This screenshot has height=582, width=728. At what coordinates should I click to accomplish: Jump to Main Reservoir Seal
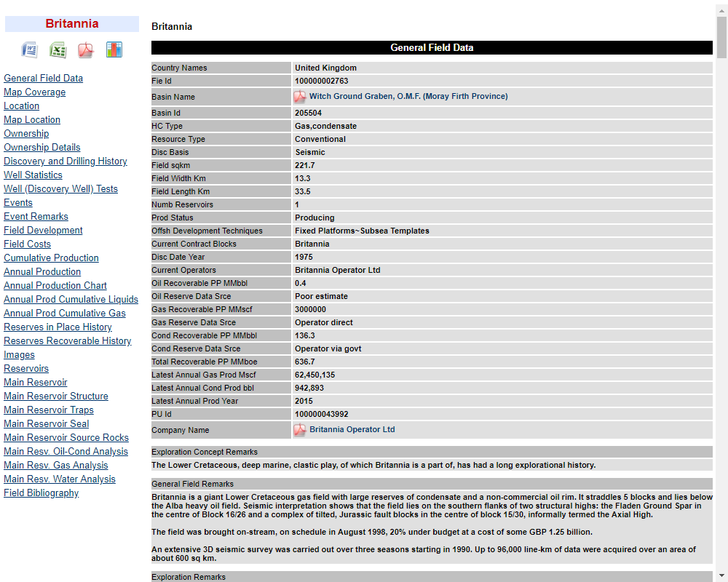click(x=47, y=423)
